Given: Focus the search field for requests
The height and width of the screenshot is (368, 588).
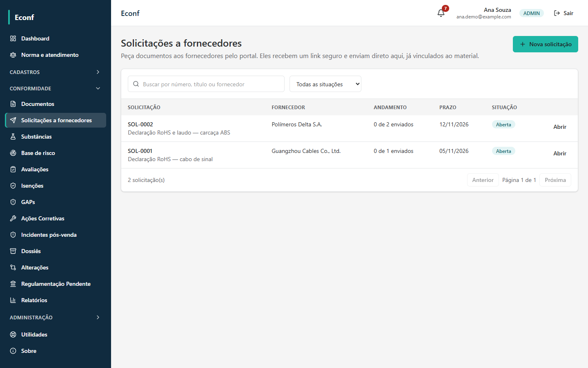Looking at the screenshot, I should [x=206, y=84].
